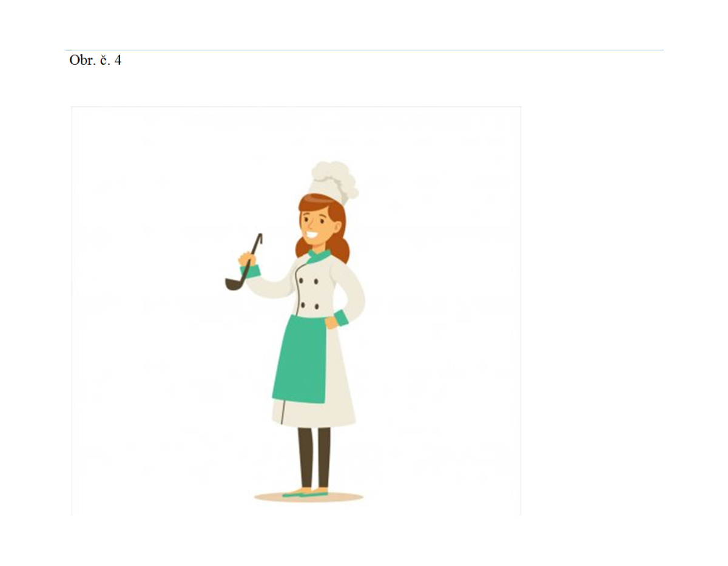Screen dimensions: 728x566
Task: Click the green cuff on the hip hand
Action: pos(341,318)
